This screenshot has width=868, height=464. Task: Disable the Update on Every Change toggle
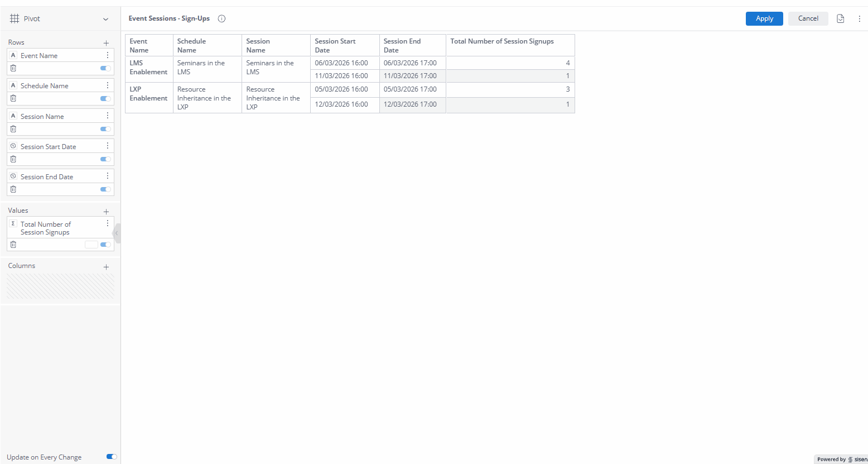coord(111,457)
